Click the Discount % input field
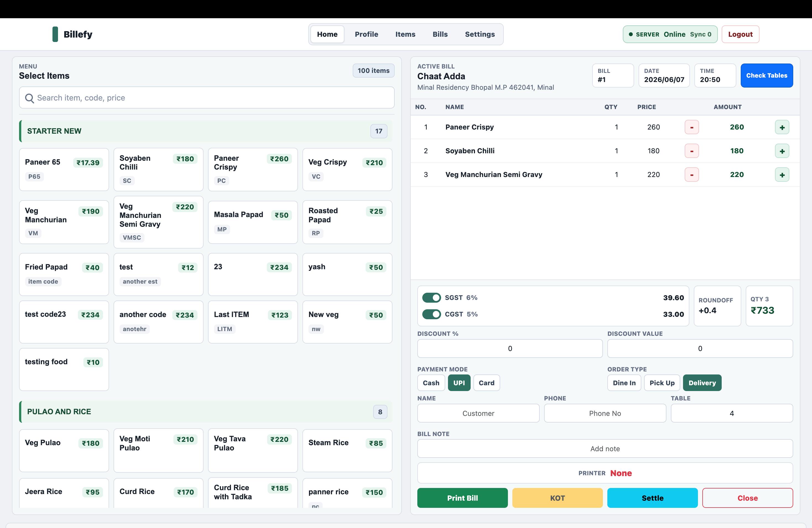This screenshot has width=812, height=528. (510, 349)
